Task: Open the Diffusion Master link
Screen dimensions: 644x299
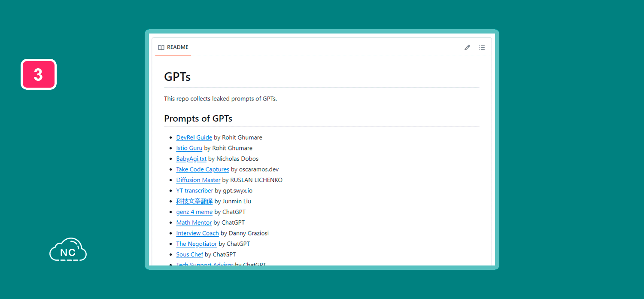Action: 198,180
